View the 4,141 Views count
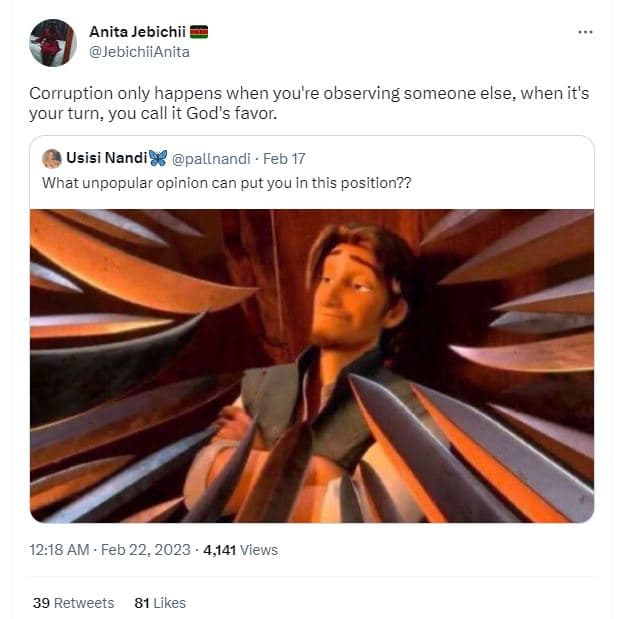 (240, 549)
